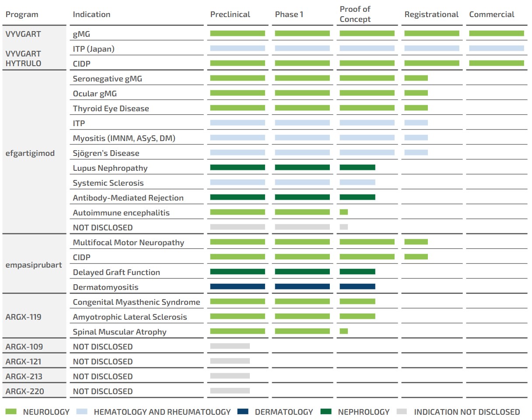Click the gray Indication Not Disclosed legend swatch

(x=402, y=412)
